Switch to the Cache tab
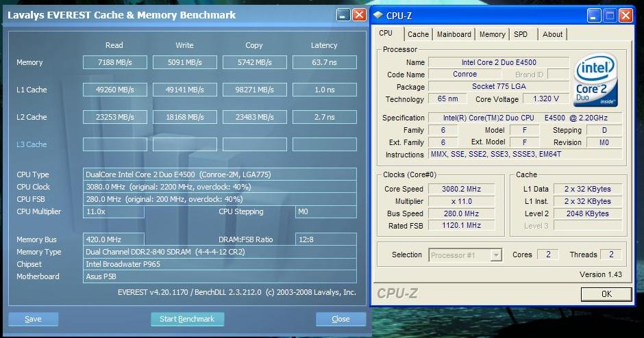Screen dimensions: 644x338 (x=418, y=34)
